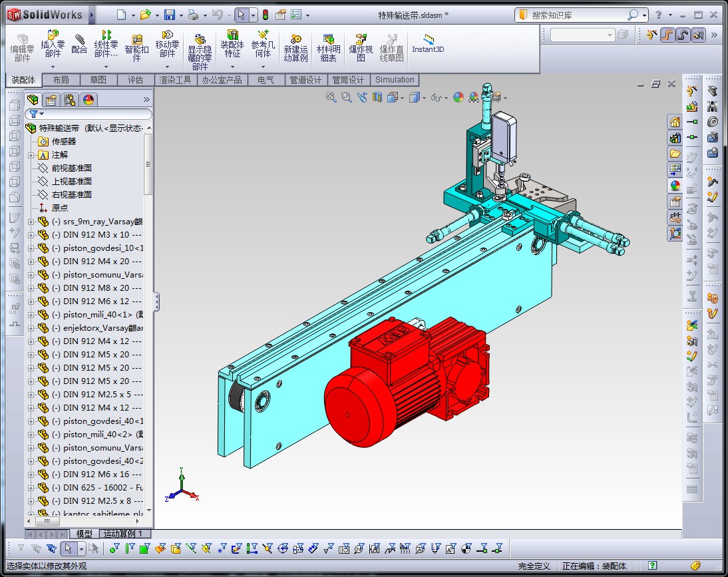The image size is (728, 577).
Task: Click the Rebuild traffic light icon
Action: coord(266,15)
